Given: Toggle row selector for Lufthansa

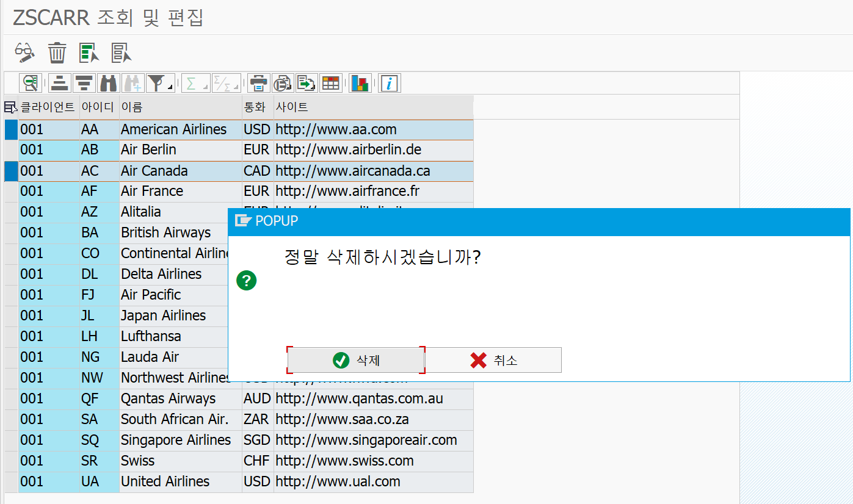Looking at the screenshot, I should [x=11, y=337].
